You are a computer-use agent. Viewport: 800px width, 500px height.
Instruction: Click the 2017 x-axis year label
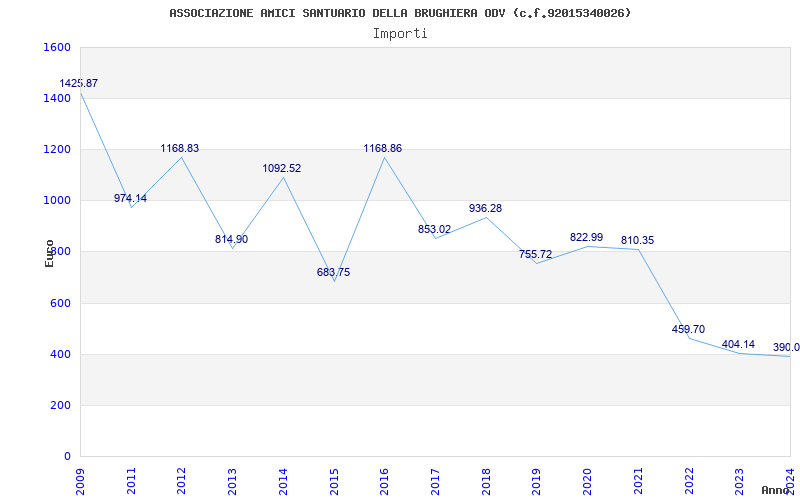(435, 481)
